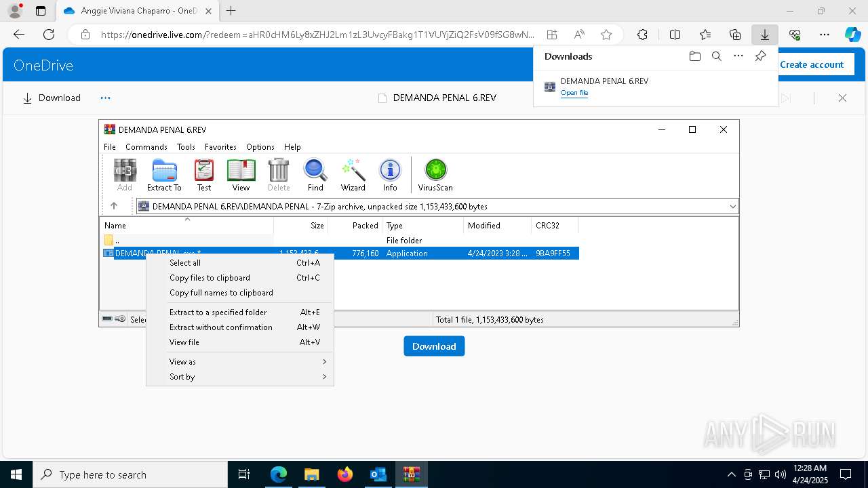Click the Extract To toolbar icon
Viewport: 868px width, 488px height.
pos(164,175)
